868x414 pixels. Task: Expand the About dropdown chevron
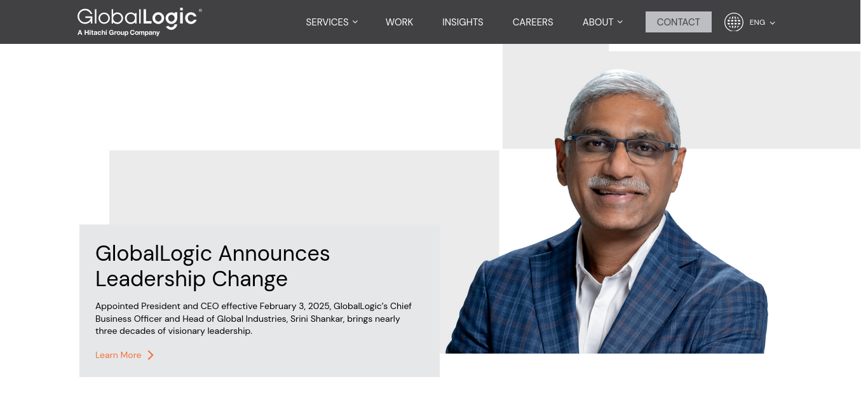pos(620,22)
